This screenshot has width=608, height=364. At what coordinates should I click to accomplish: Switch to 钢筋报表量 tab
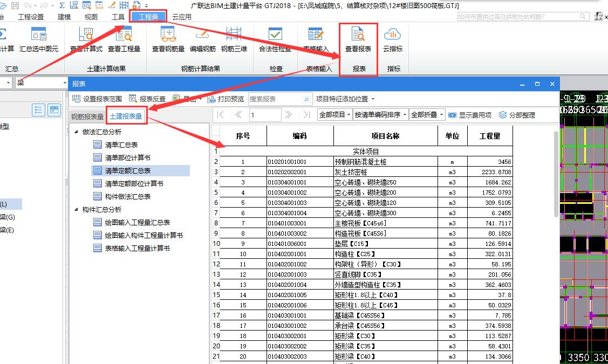(87, 116)
